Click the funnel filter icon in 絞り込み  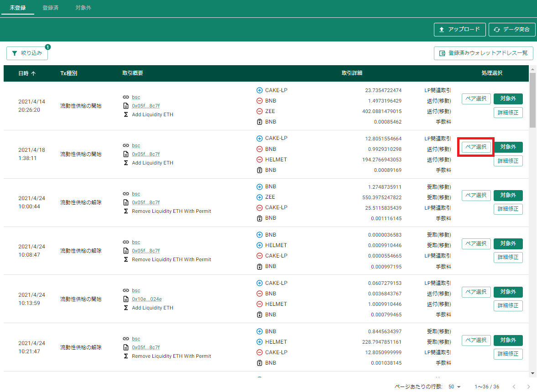(x=15, y=53)
